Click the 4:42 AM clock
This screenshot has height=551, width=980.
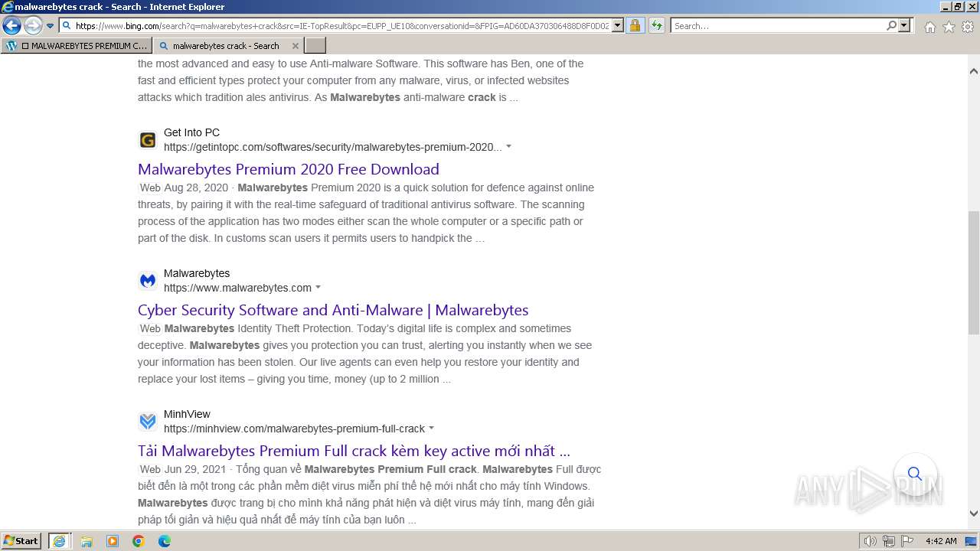pos(941,541)
